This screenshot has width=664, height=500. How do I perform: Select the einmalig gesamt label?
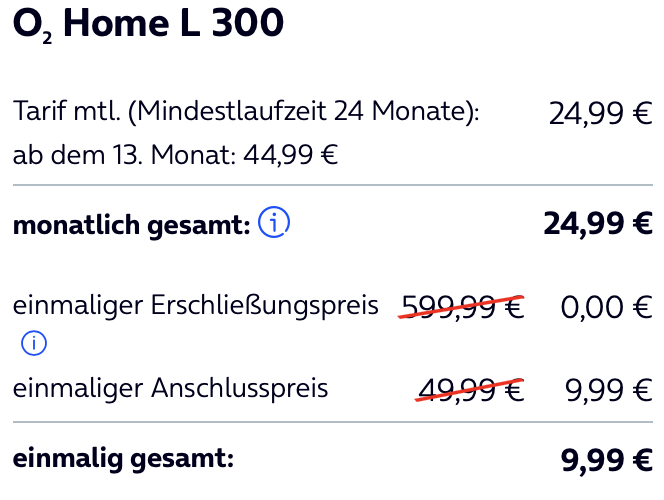tap(123, 459)
